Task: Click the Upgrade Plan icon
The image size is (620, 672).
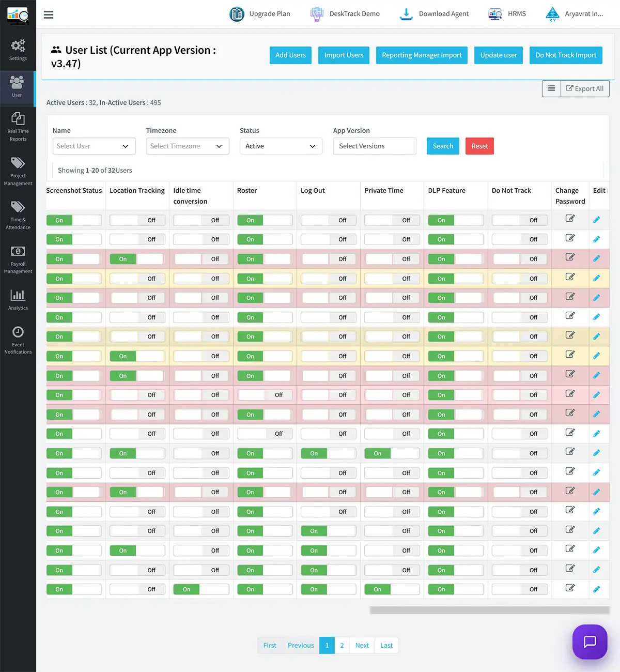Action: pyautogui.click(x=237, y=14)
